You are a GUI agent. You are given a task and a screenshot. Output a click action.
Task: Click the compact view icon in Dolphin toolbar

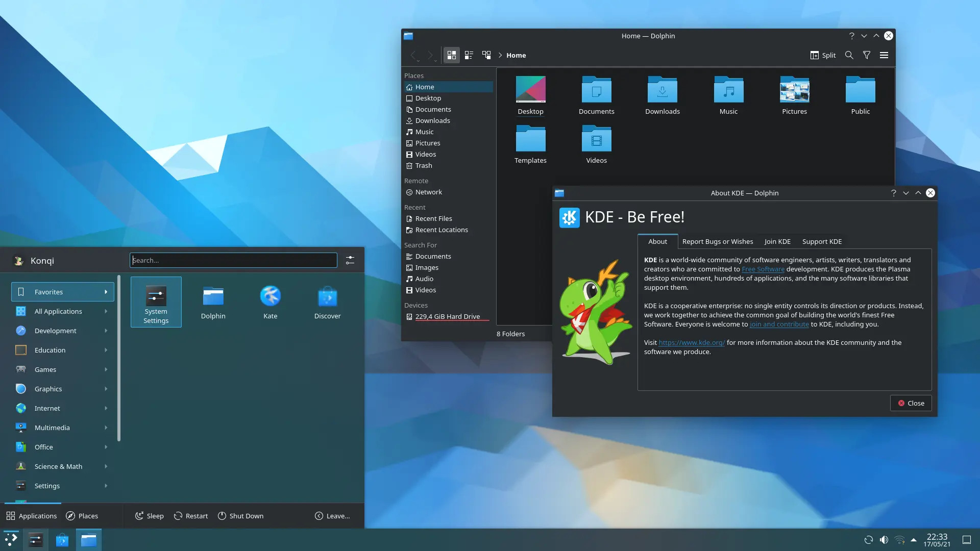click(469, 55)
